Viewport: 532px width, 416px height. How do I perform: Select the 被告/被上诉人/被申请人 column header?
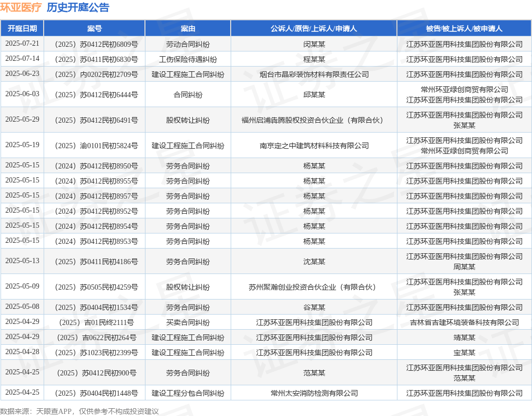click(x=464, y=29)
